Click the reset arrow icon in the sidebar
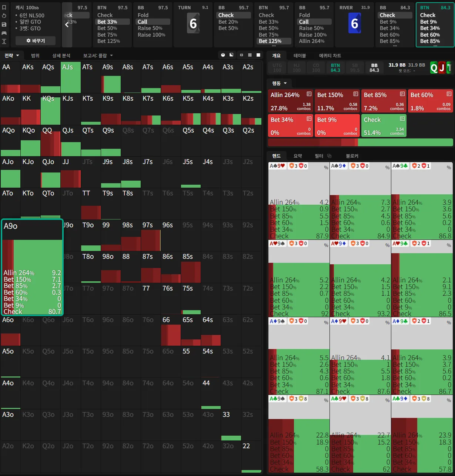The image size is (455, 476). [x=4, y=16]
